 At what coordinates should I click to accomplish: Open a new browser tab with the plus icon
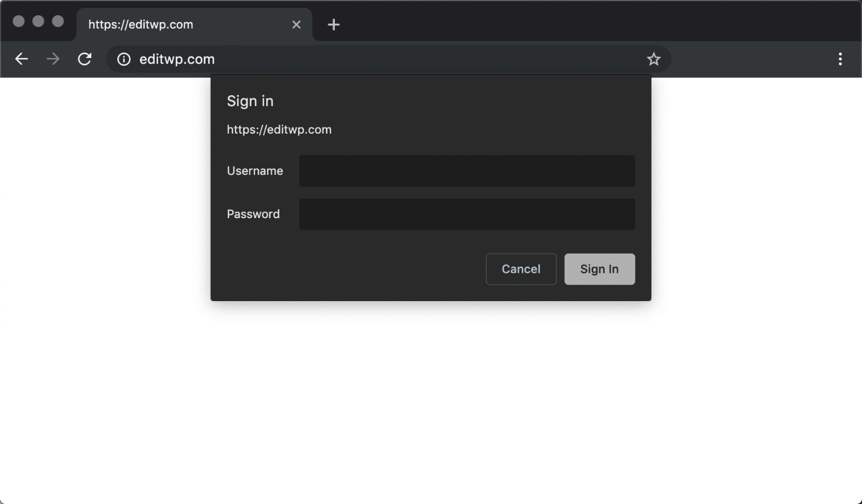point(334,24)
